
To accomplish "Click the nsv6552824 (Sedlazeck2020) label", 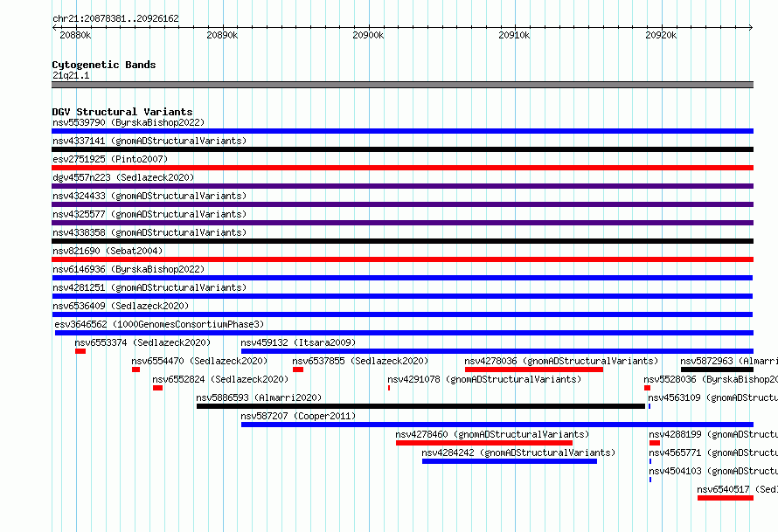I will point(220,379).
